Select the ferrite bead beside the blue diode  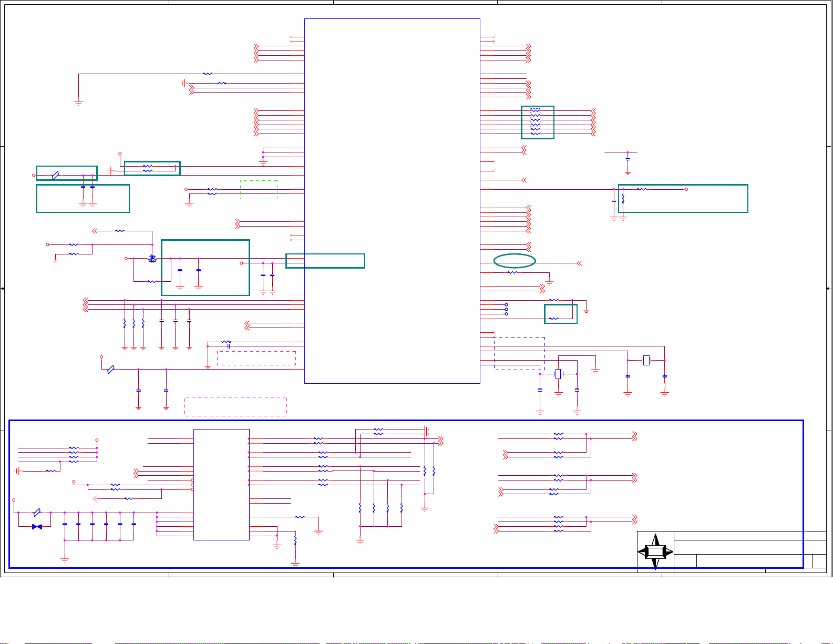tap(37, 512)
